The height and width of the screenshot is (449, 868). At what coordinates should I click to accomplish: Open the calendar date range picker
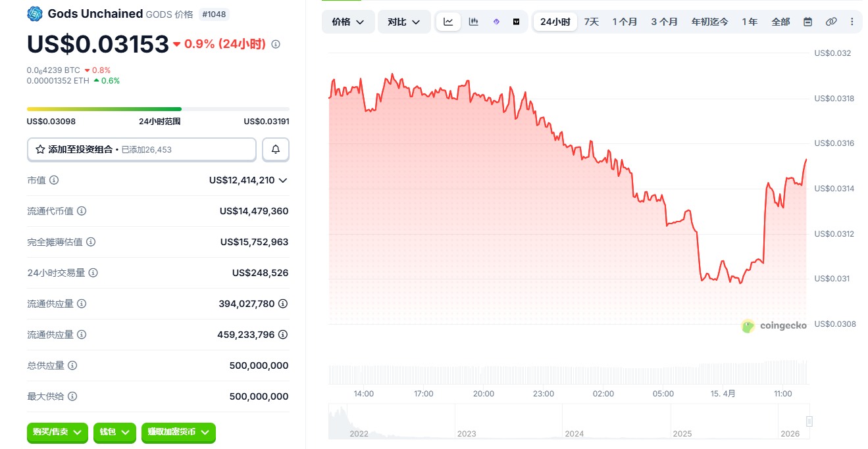coord(807,22)
